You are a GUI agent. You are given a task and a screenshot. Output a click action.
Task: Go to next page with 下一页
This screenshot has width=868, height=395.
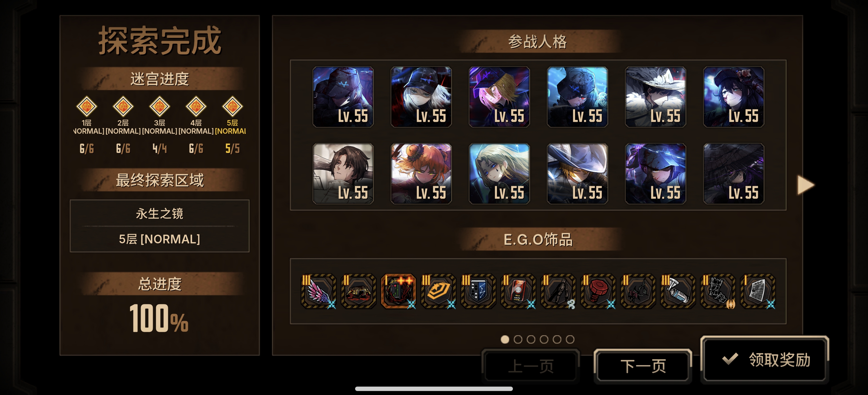coord(643,366)
